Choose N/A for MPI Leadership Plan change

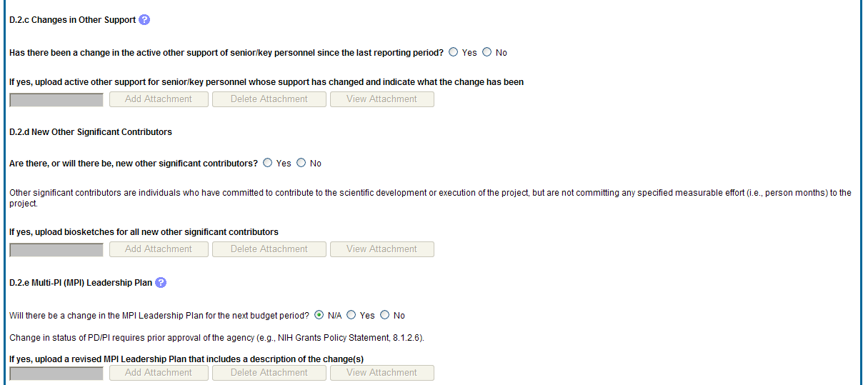point(319,315)
